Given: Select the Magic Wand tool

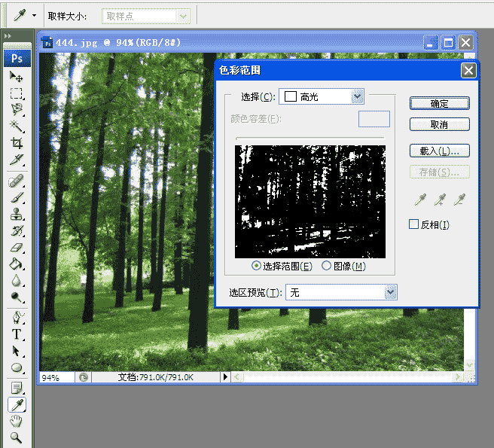Looking at the screenshot, I should [16, 126].
